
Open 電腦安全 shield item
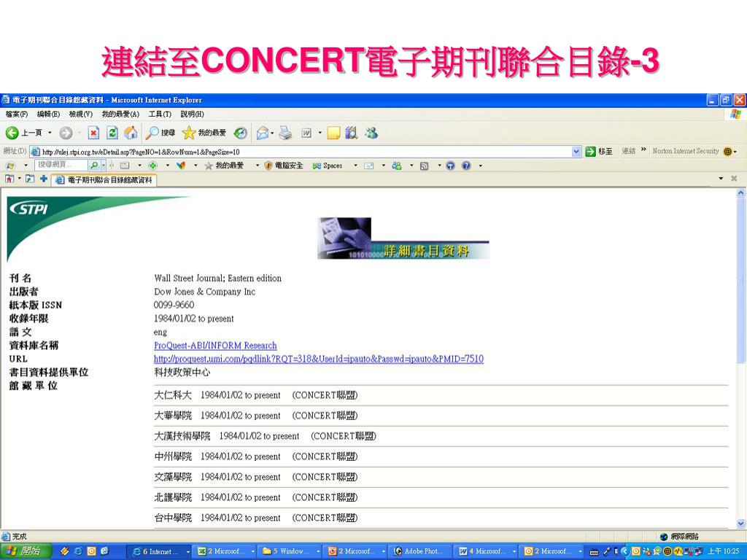(284, 166)
